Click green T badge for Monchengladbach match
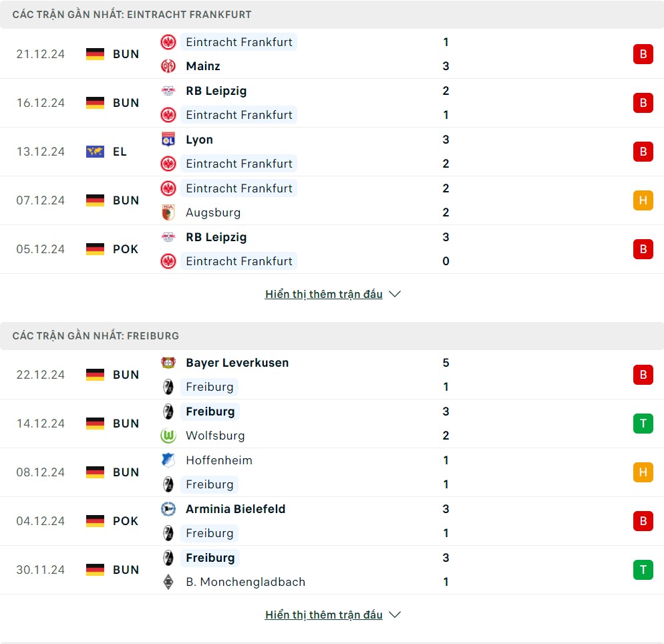This screenshot has height=644, width=664. click(x=643, y=570)
